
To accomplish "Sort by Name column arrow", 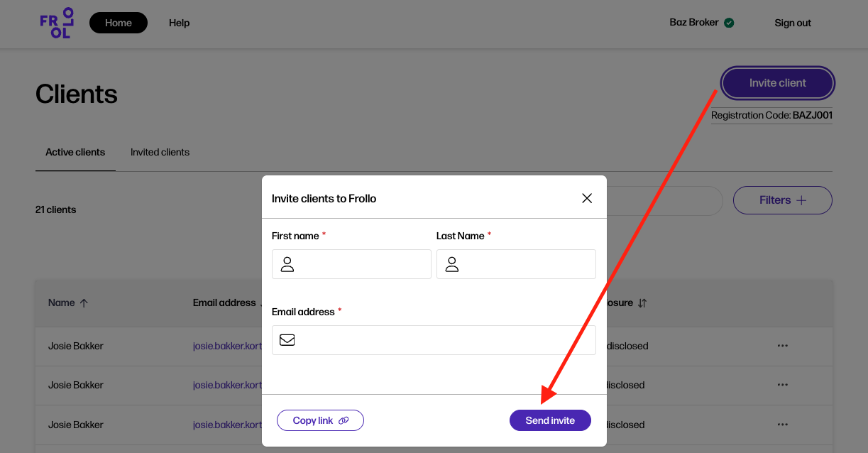I will tap(84, 302).
